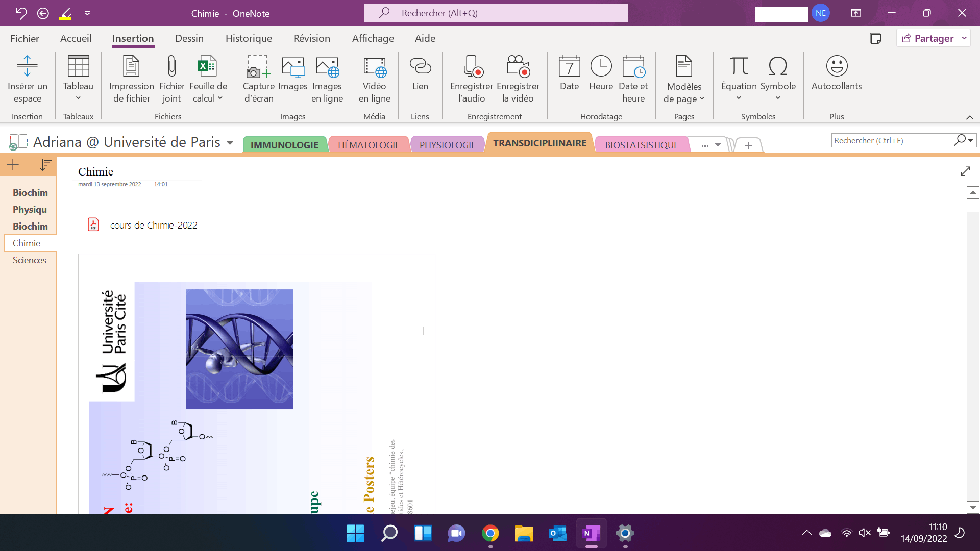Collapse the ribbon with chevron
The height and width of the screenshot is (551, 980).
point(969,118)
